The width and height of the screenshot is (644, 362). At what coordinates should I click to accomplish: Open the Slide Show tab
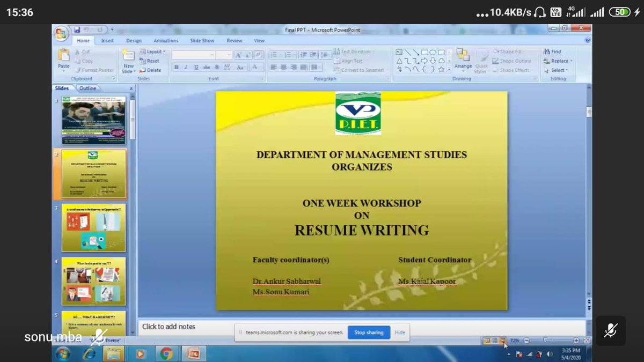[202, 41]
